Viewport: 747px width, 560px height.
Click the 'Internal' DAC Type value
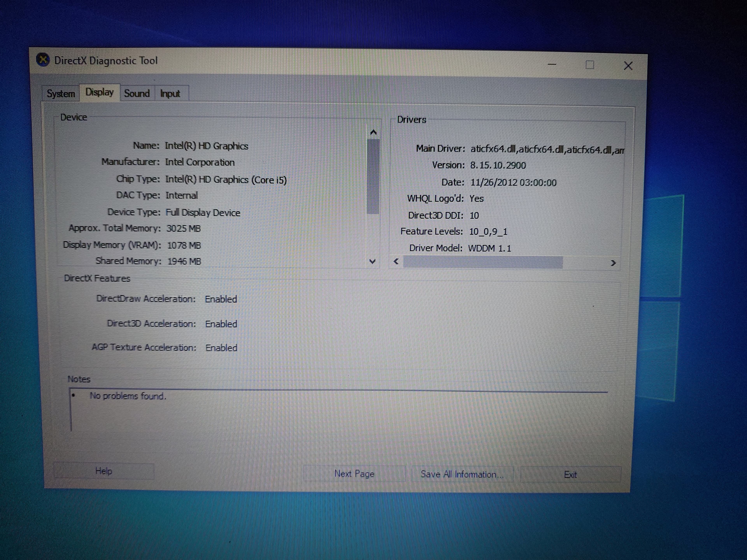(182, 195)
